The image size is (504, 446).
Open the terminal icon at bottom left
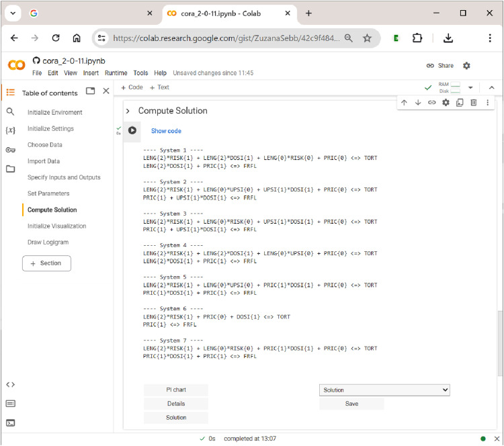(10, 423)
